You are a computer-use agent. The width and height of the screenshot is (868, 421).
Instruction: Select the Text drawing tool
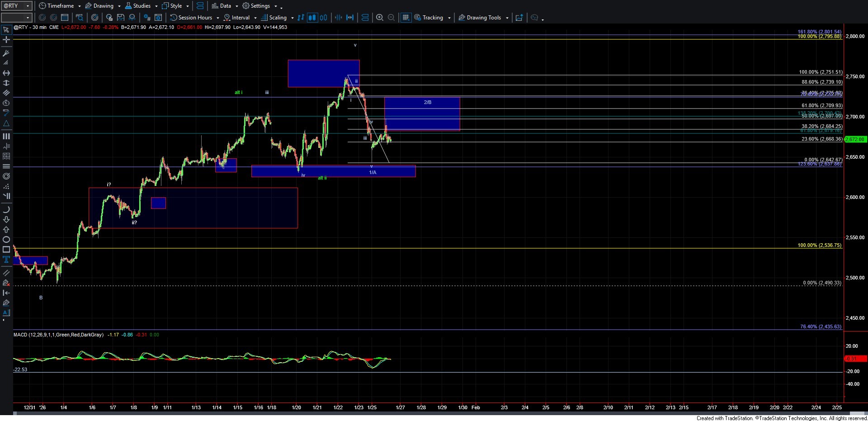(6, 260)
